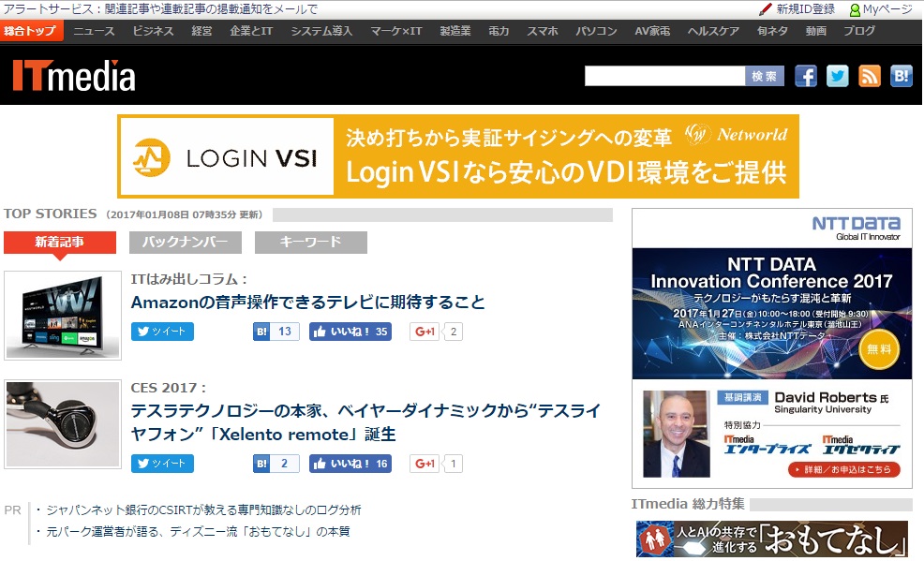
Task: Open ヘルスケア in navigation bar
Action: [713, 31]
